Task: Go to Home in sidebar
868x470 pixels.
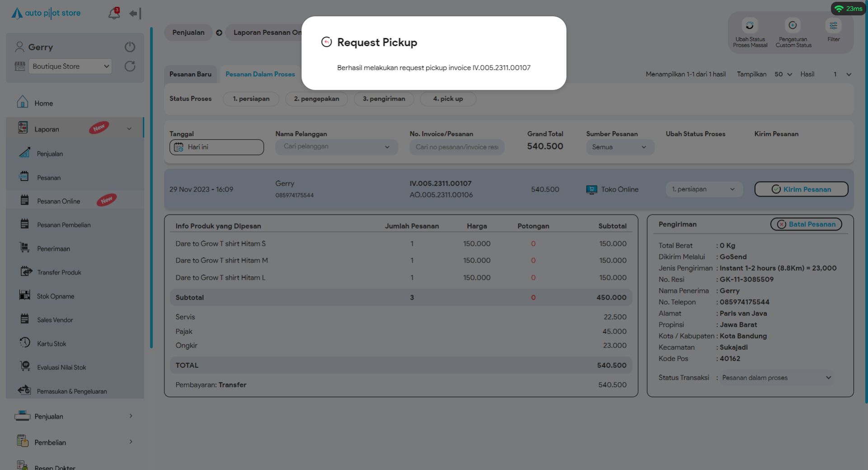Action: pos(43,103)
